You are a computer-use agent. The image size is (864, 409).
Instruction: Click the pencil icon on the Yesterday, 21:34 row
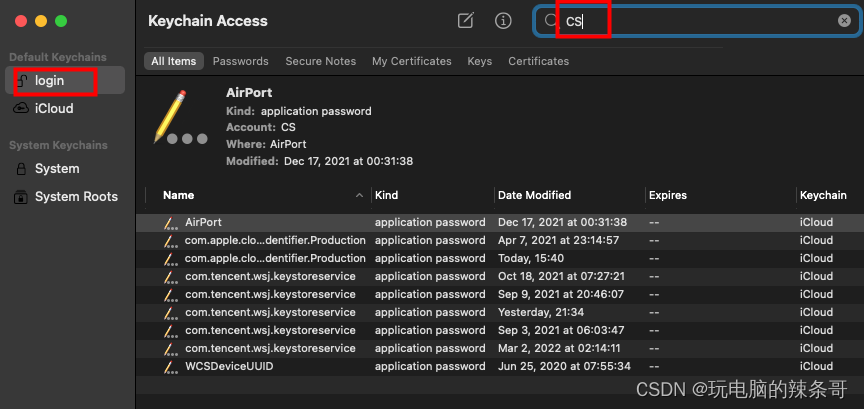pyautogui.click(x=171, y=313)
